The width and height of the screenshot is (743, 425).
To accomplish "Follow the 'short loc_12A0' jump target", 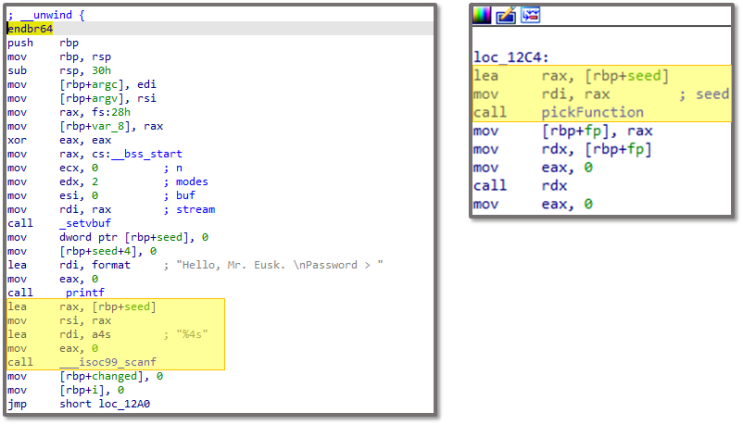I will (x=105, y=404).
